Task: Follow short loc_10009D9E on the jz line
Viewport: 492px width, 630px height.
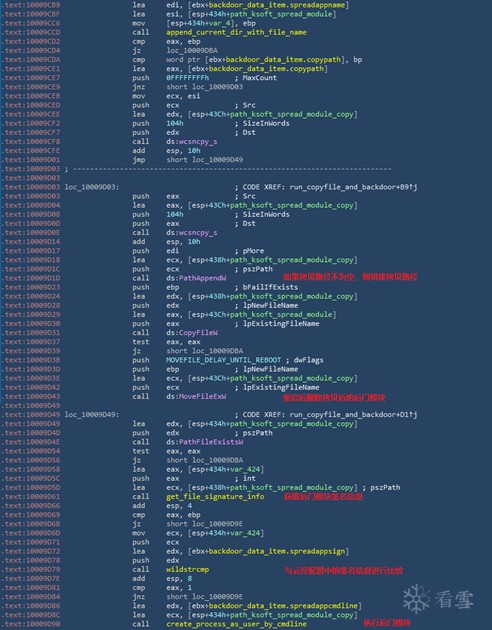Action: pos(204,524)
